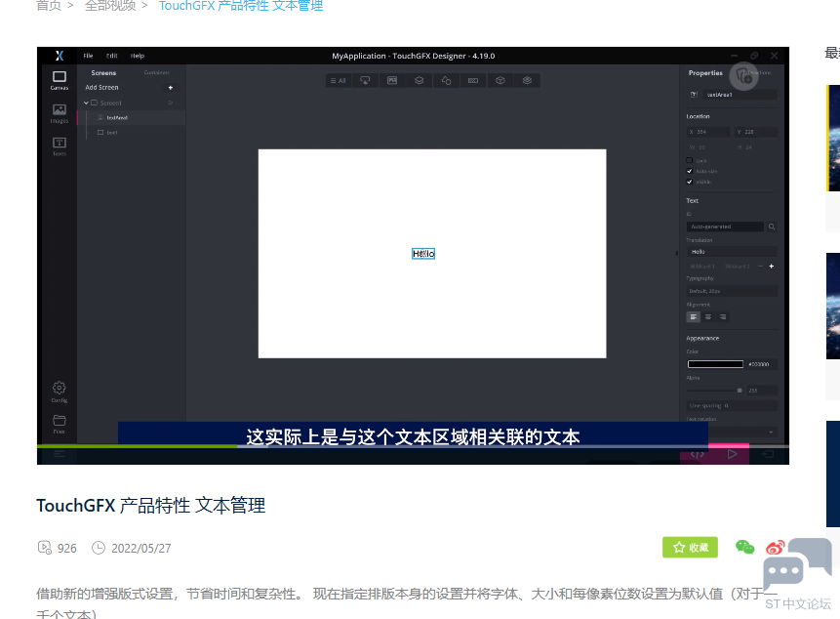Add a new screen with the plus icon

[171, 87]
